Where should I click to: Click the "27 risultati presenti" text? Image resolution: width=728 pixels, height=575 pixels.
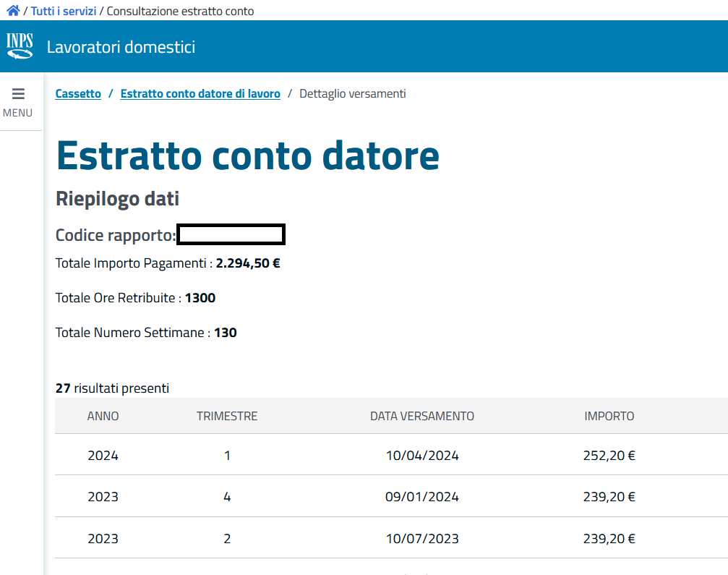point(112,388)
